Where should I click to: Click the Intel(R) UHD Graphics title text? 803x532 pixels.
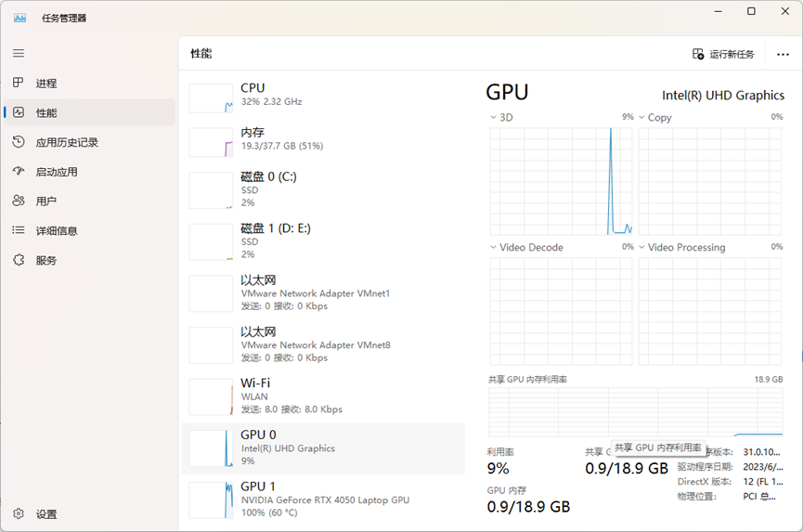pos(723,96)
